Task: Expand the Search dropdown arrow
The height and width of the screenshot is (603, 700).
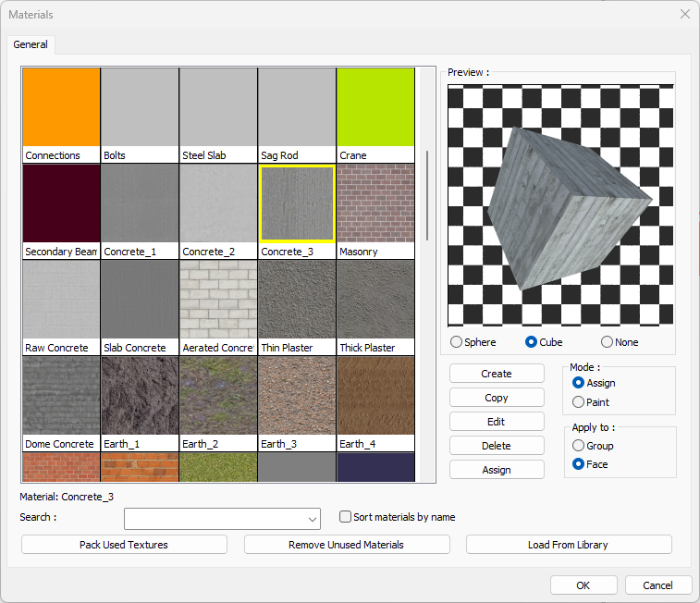Action: 313,518
